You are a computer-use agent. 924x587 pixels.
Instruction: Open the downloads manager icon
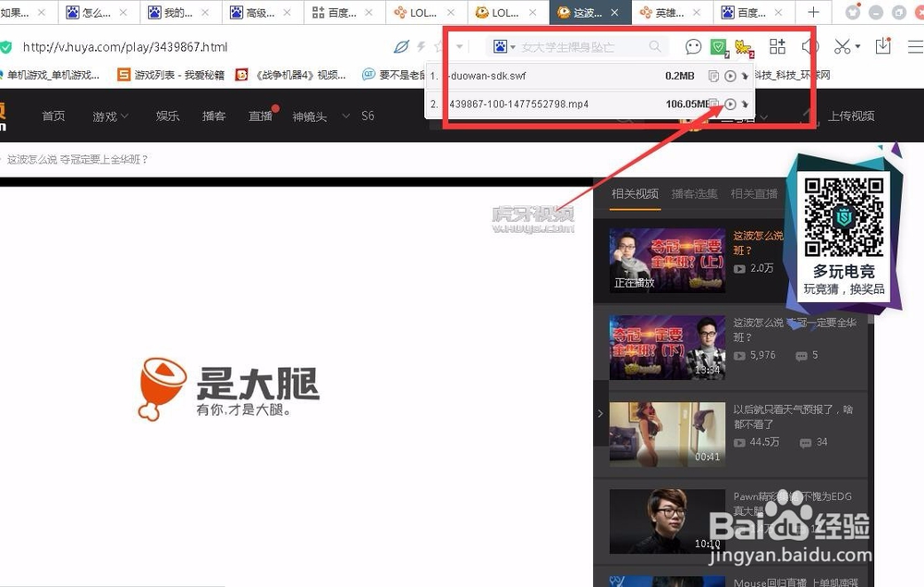pyautogui.click(x=882, y=46)
